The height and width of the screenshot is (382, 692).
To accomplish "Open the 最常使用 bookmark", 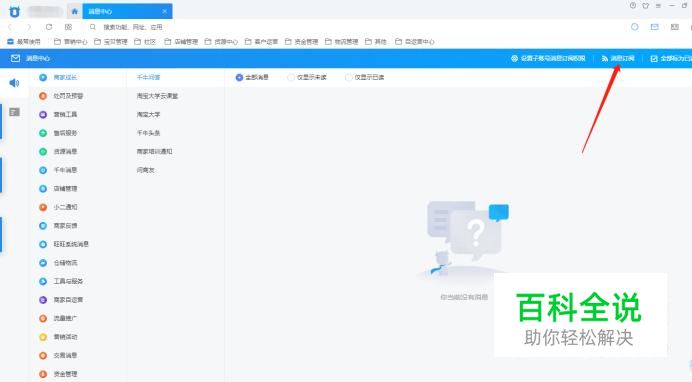I will click(x=24, y=42).
